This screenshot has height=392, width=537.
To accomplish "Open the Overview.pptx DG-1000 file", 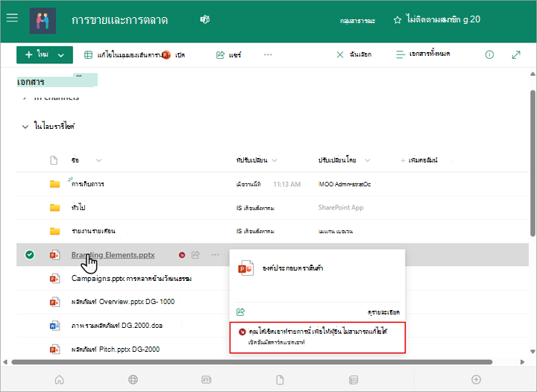I will (x=123, y=302).
